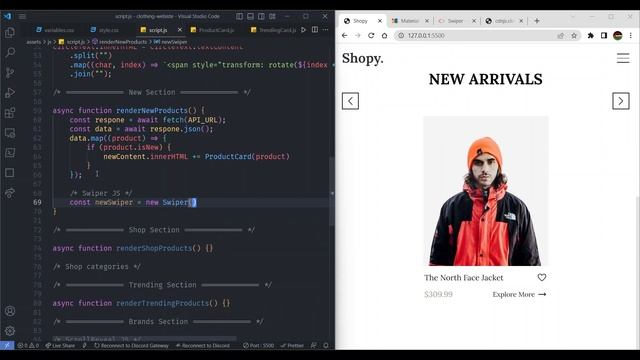Screen dimensions: 640x360
Task: Click the Prettier status bar item
Action: pyautogui.click(x=292, y=345)
